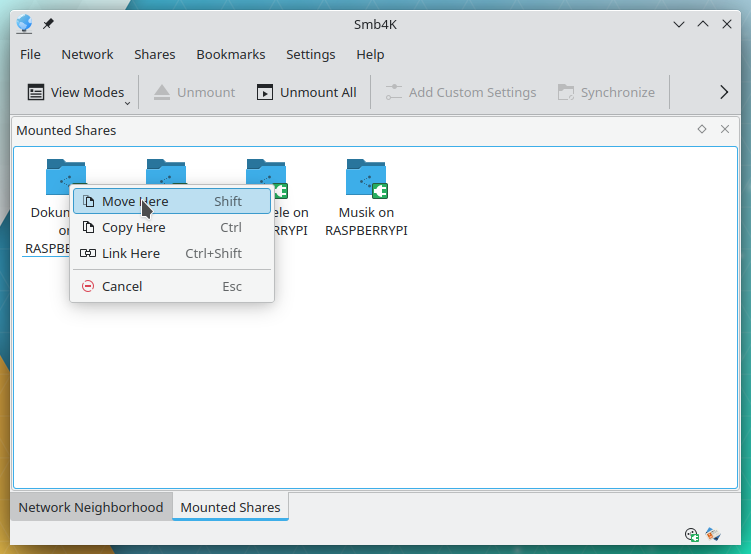This screenshot has height=554, width=751.
Task: Click Unmount All in the toolbar
Action: pyautogui.click(x=307, y=92)
